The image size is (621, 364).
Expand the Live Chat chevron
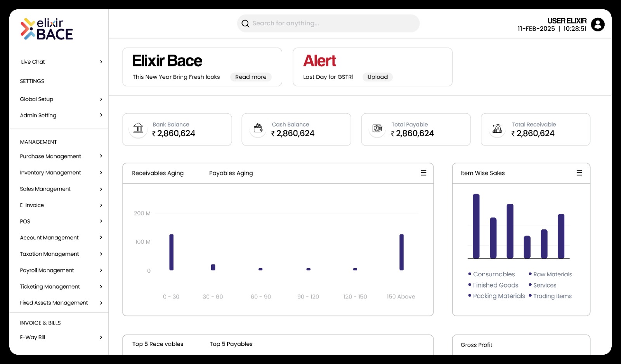101,62
